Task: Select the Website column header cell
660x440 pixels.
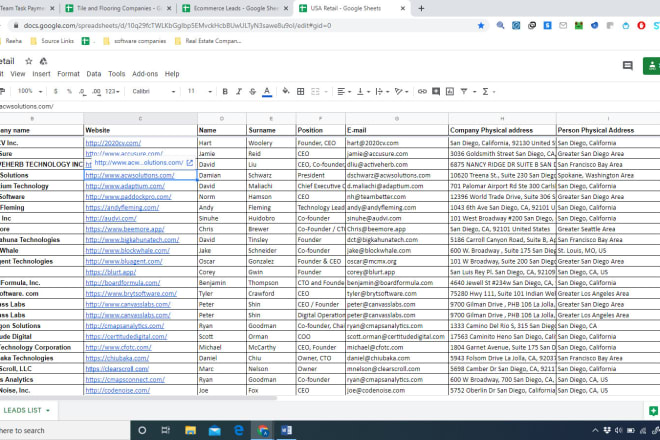Action: coord(141,131)
